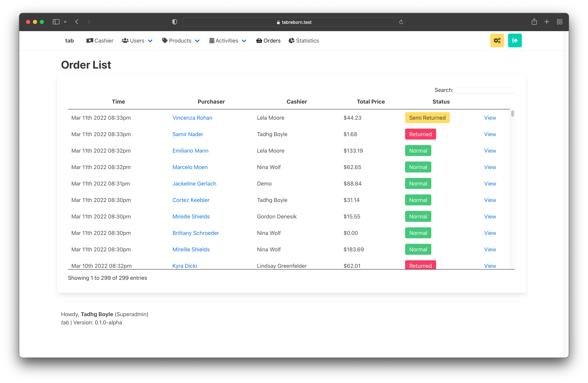This screenshot has width=588, height=383.
Task: Open purchaser Vincenza Rohan's profile
Action: pos(192,118)
